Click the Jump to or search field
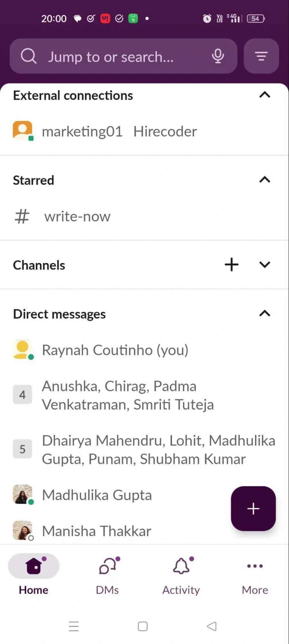 tap(123, 57)
